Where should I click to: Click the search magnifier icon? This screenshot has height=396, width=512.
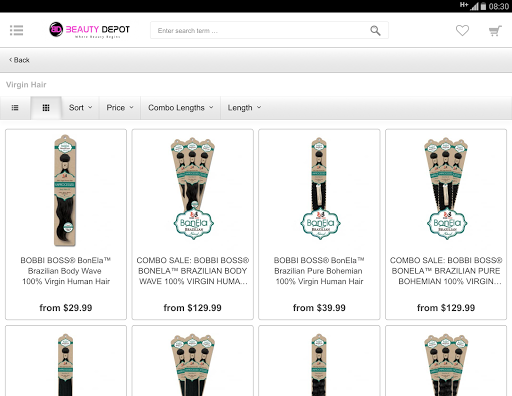pos(375,31)
